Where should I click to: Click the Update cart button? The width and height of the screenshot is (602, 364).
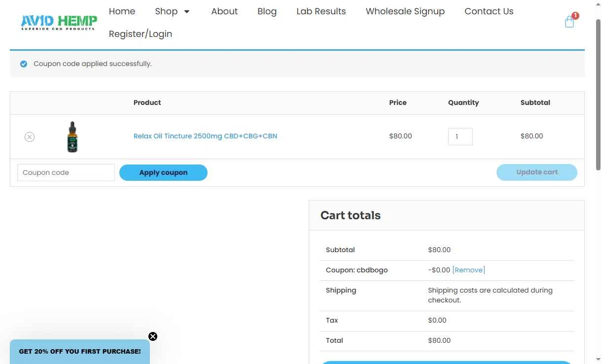(537, 172)
